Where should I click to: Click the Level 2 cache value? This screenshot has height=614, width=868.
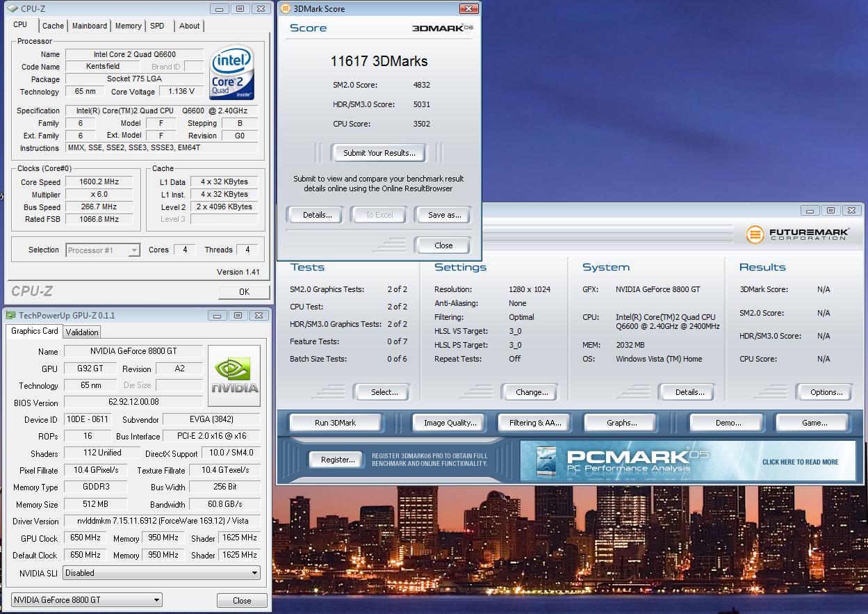(224, 207)
